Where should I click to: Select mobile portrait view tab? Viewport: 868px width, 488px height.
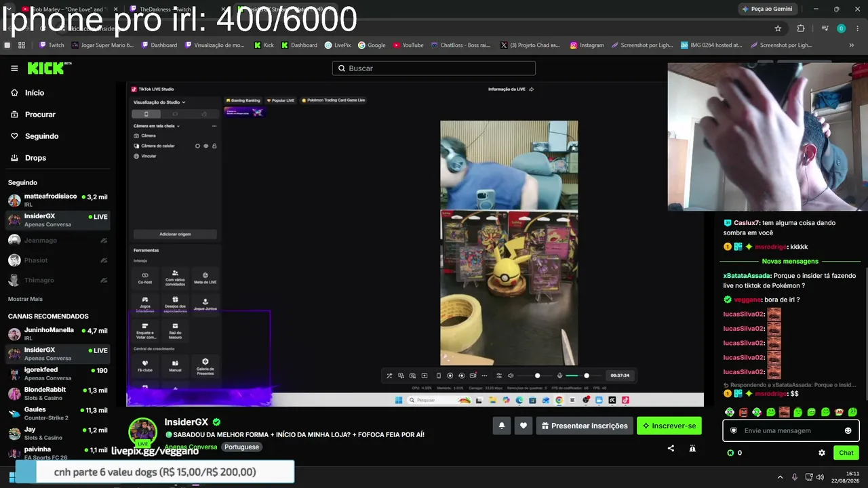pyautogui.click(x=146, y=114)
